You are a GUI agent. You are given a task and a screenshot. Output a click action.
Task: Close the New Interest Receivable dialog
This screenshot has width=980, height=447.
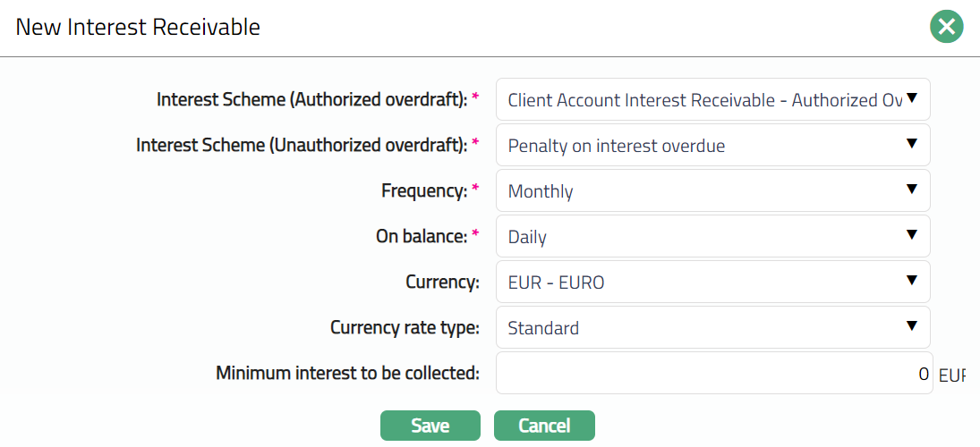(946, 27)
